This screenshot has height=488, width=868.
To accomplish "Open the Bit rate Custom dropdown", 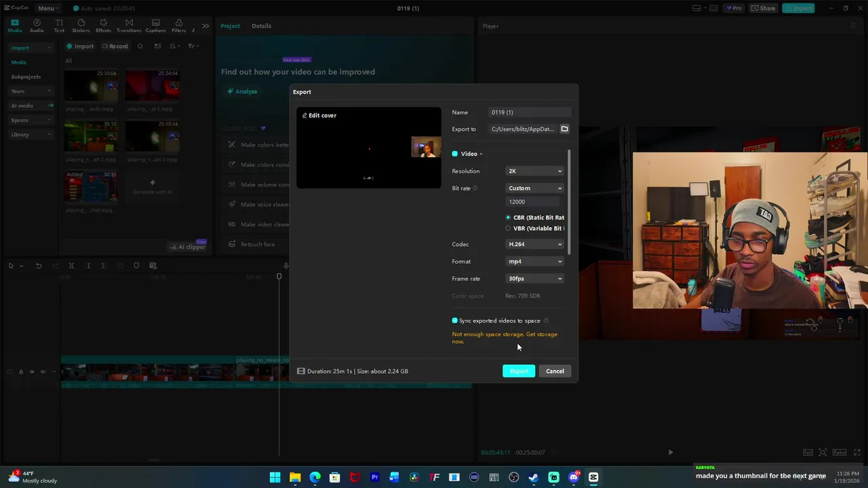I will point(535,188).
